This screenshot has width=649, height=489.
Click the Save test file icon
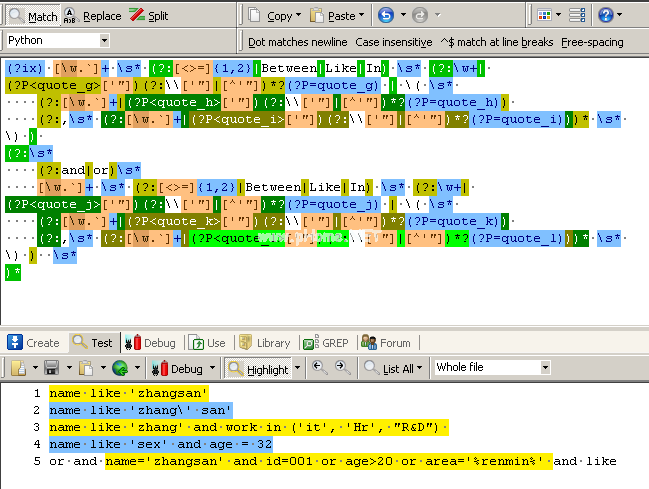(x=50, y=368)
